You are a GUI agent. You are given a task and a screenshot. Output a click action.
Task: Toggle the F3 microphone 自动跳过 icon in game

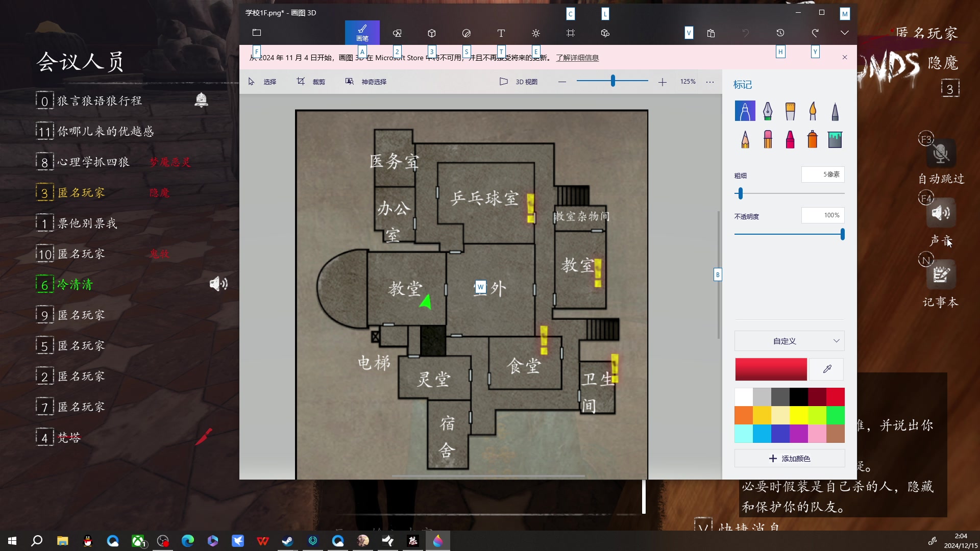941,153
